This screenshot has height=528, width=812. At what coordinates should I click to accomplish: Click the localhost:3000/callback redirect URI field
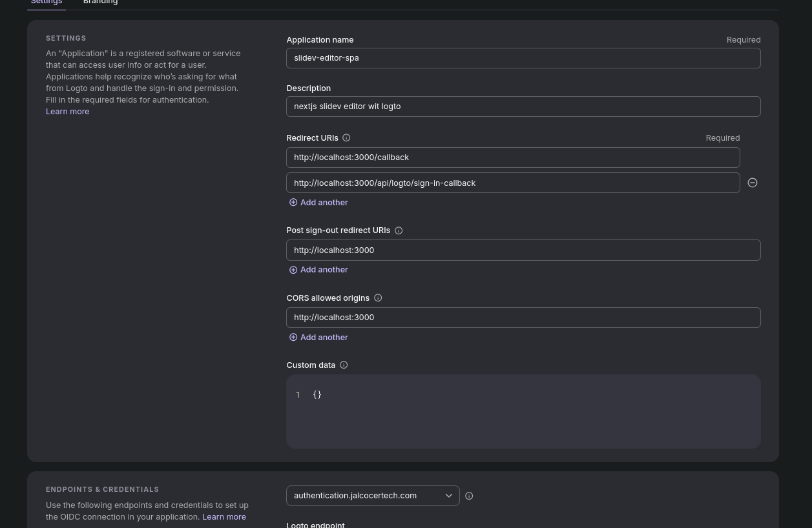(x=513, y=157)
